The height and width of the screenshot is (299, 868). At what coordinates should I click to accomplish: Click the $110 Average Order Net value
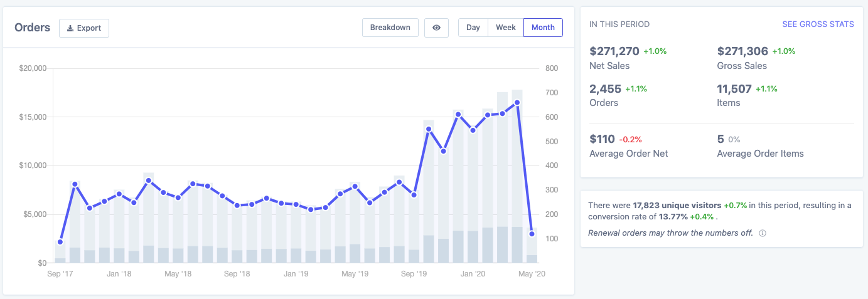[602, 139]
